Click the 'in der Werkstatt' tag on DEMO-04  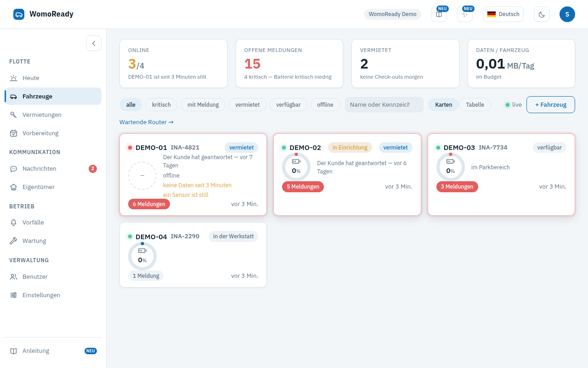click(x=233, y=236)
